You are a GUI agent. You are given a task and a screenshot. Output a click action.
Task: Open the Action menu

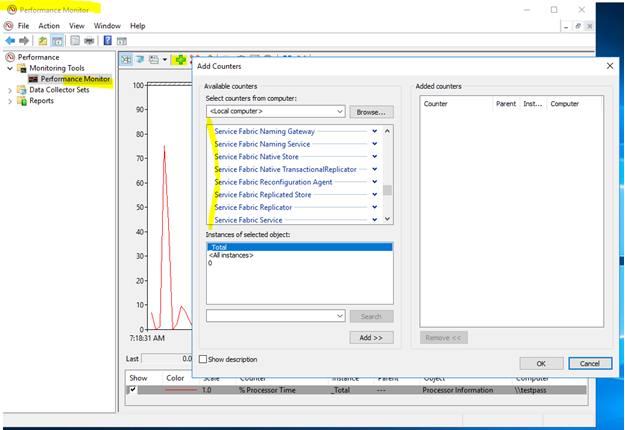point(49,26)
